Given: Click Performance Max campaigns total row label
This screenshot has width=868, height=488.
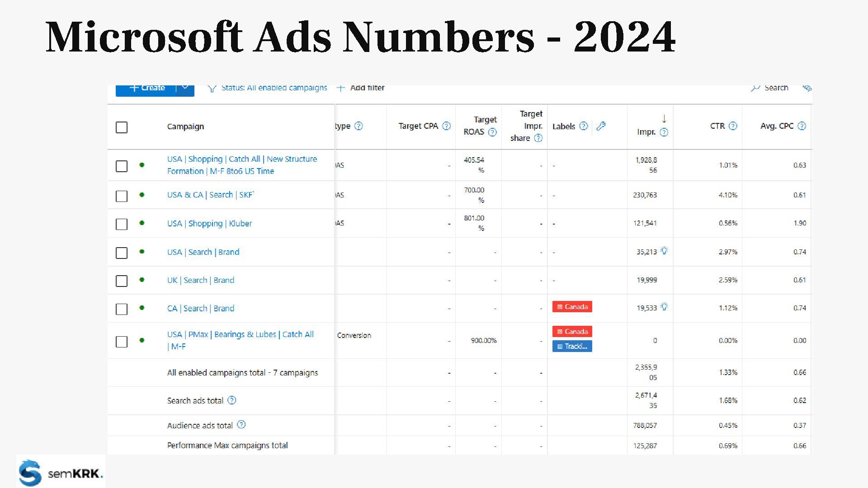Looking at the screenshot, I should [x=227, y=446].
